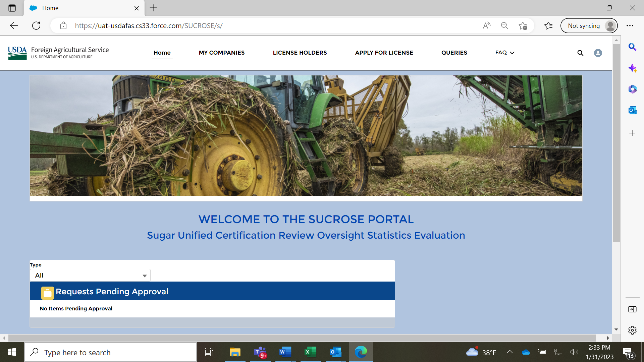Viewport: 644px width, 362px height.
Task: Click APPLY FOR LICENSE link
Action: point(384,53)
